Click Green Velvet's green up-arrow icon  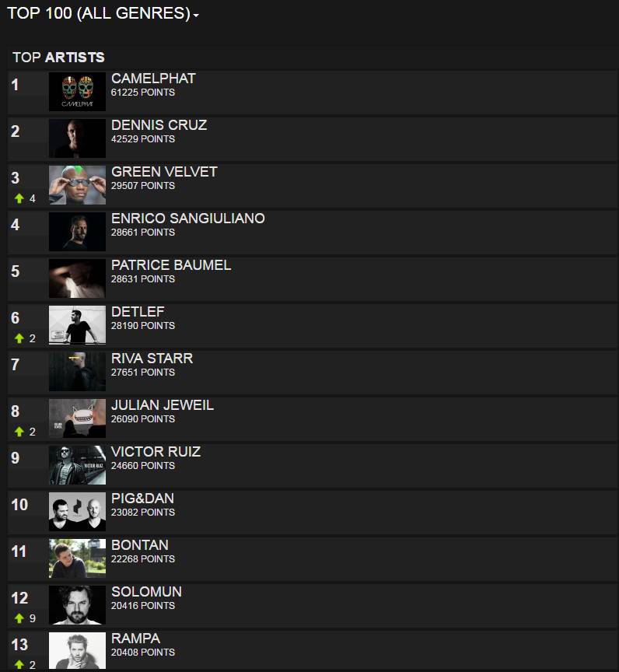(x=19, y=198)
